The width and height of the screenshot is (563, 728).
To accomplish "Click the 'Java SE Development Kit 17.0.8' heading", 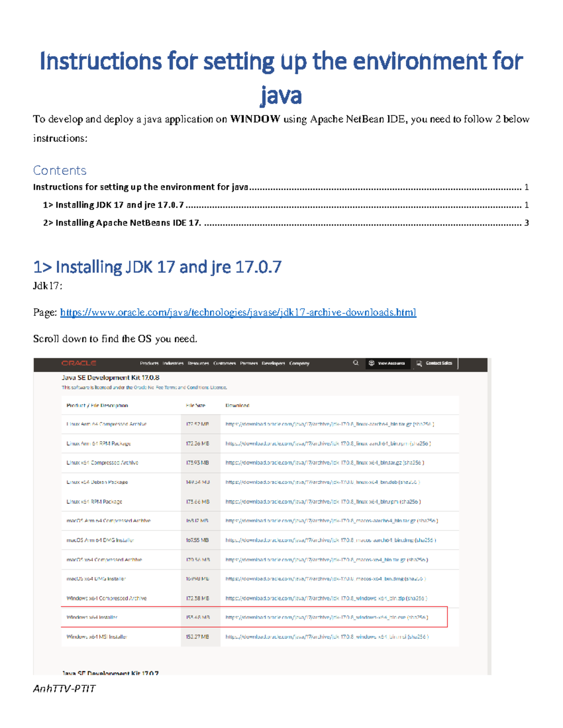I will [x=111, y=377].
